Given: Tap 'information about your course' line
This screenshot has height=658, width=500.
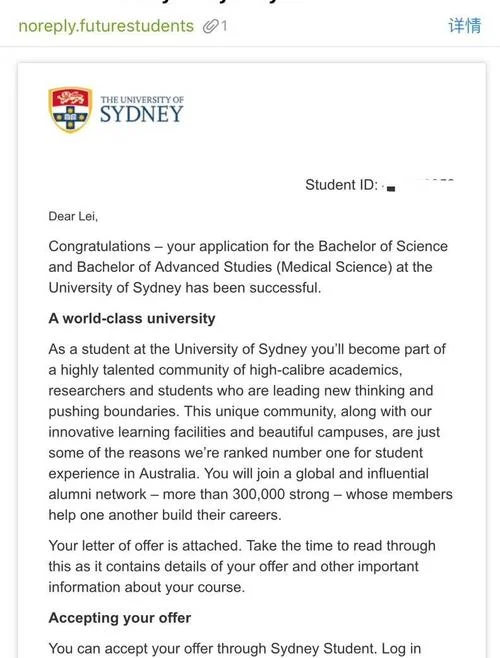Looking at the screenshot, I should pos(147,587).
